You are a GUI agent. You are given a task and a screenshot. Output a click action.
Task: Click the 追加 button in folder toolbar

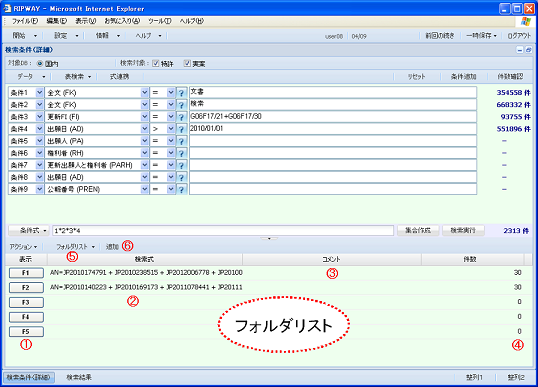112,246
